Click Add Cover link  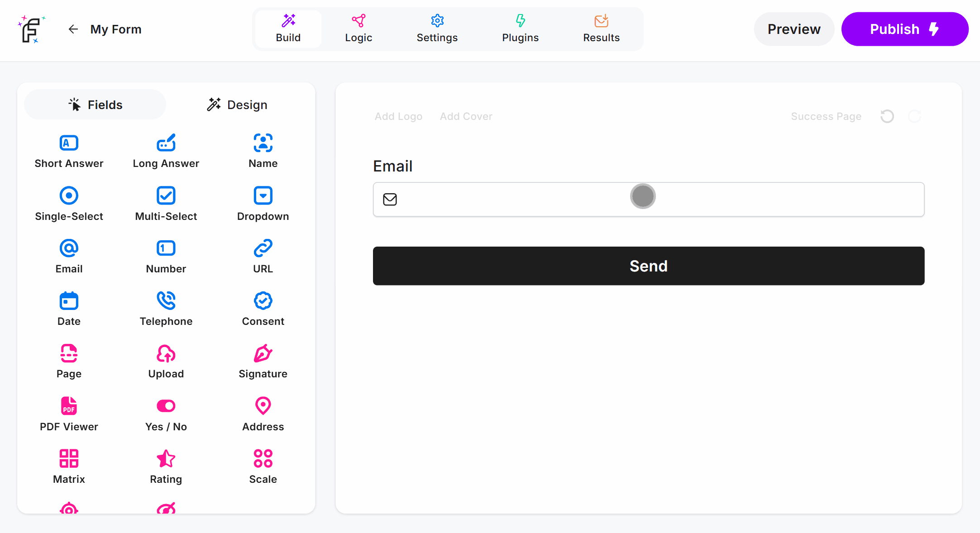click(466, 116)
